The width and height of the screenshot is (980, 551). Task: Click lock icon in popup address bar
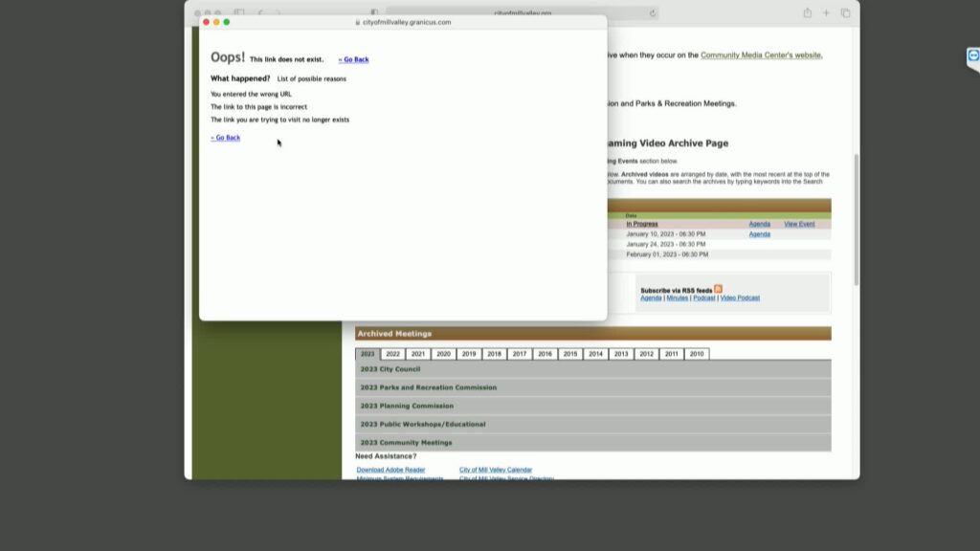(358, 23)
